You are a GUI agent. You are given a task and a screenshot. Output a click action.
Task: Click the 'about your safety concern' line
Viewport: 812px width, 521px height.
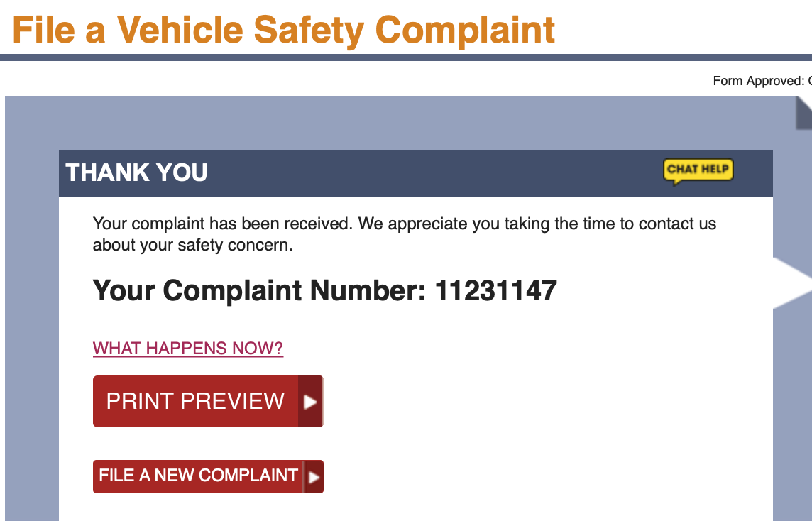(192, 246)
